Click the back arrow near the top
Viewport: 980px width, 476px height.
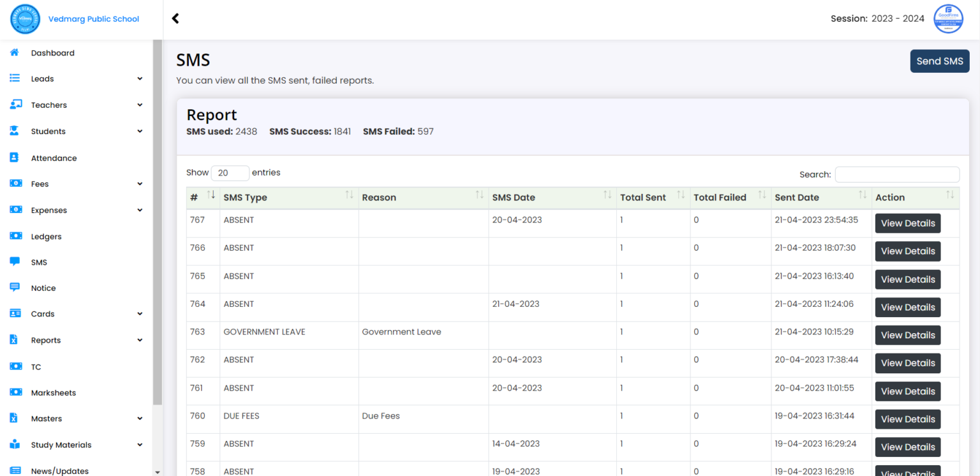(175, 19)
